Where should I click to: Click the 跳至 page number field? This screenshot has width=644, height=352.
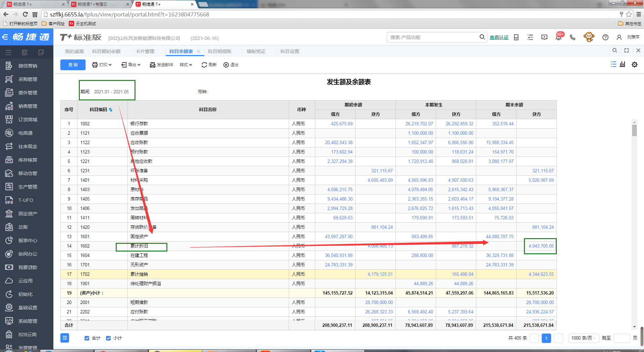pos(622,338)
